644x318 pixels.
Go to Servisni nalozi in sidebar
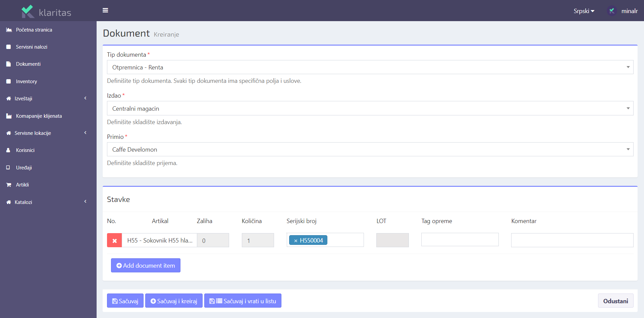[x=32, y=47]
